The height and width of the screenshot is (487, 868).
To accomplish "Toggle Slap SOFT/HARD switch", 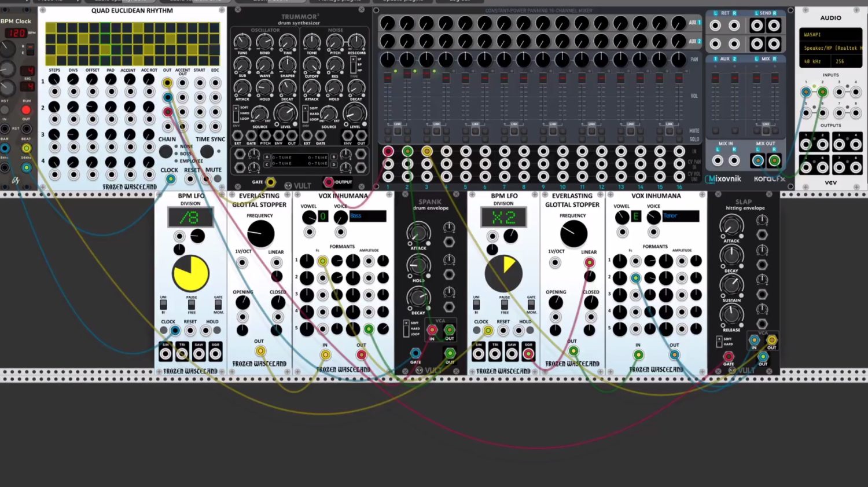I will (719, 342).
